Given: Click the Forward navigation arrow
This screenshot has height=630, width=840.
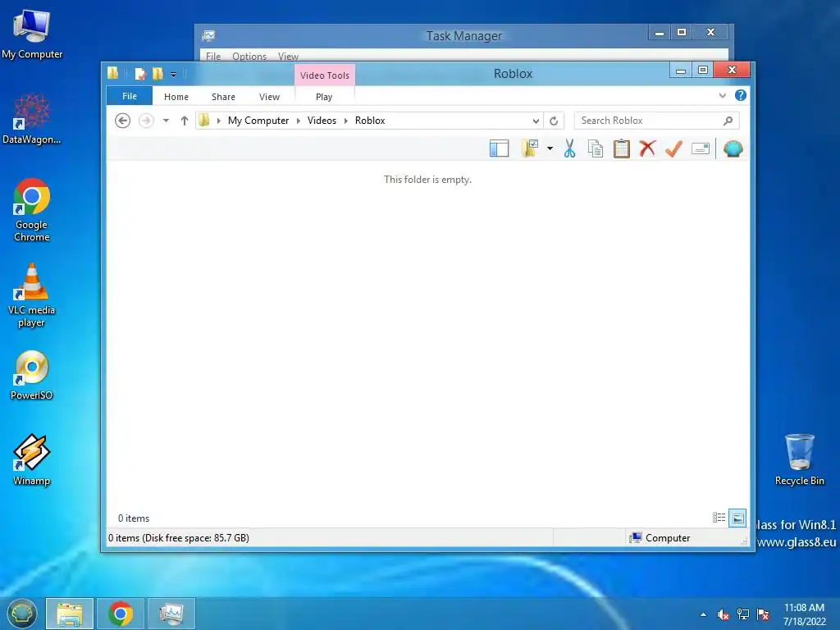Looking at the screenshot, I should tap(146, 121).
